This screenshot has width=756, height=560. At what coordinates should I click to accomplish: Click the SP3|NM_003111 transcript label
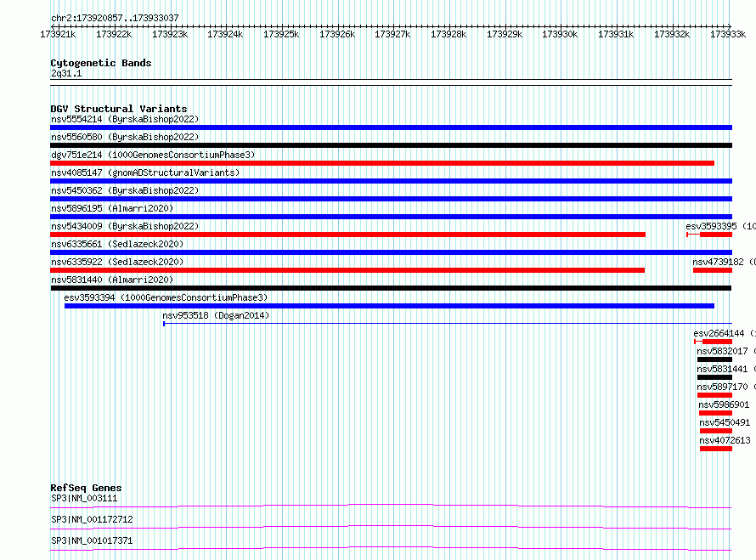click(x=84, y=498)
